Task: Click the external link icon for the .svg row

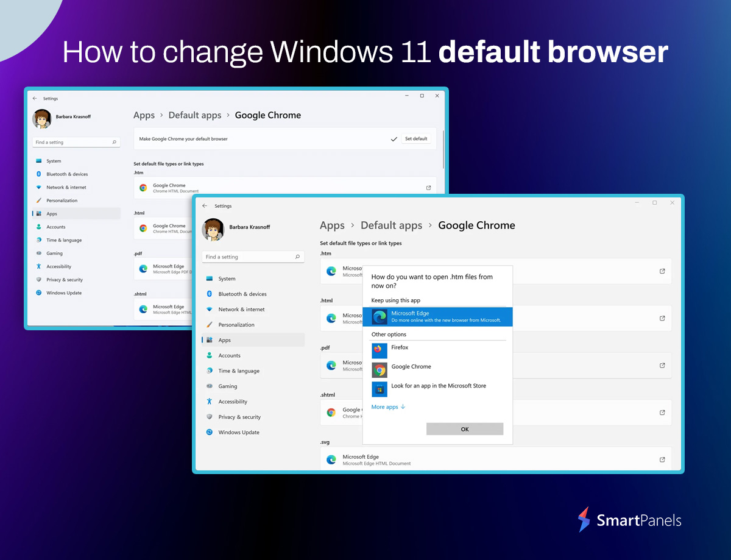Action: [662, 459]
